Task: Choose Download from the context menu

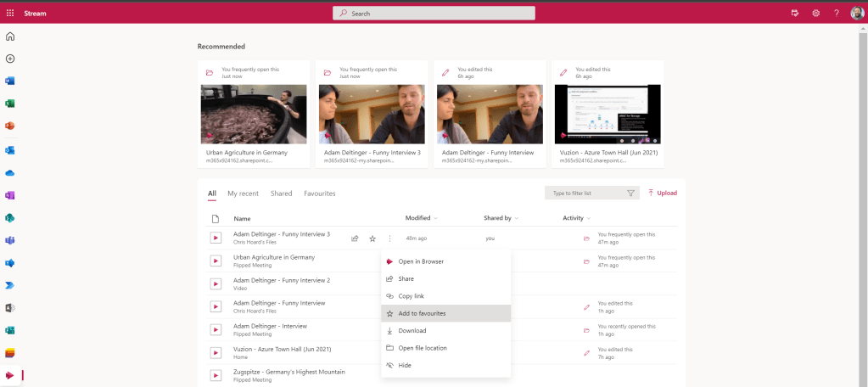Action: coord(412,331)
